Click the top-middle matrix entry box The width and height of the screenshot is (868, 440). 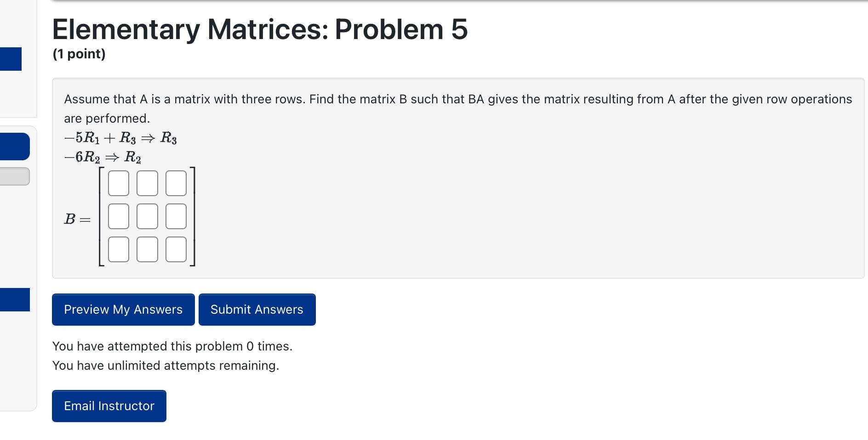147,182
